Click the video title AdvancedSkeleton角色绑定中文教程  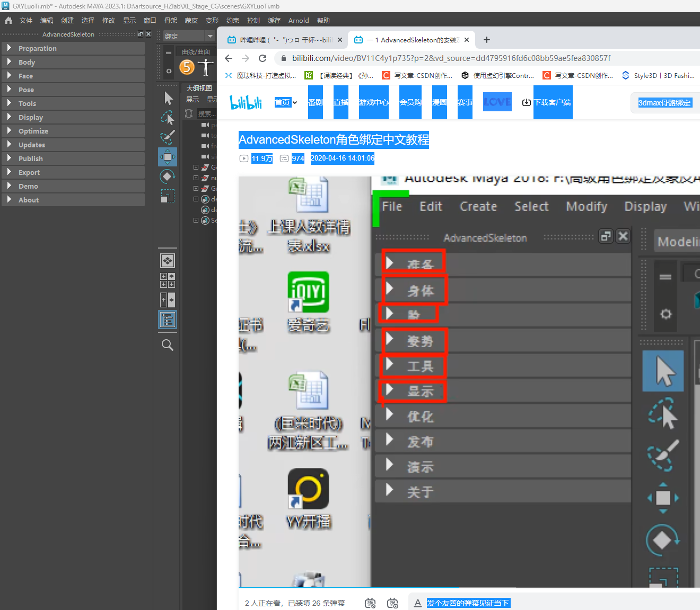pyautogui.click(x=334, y=139)
